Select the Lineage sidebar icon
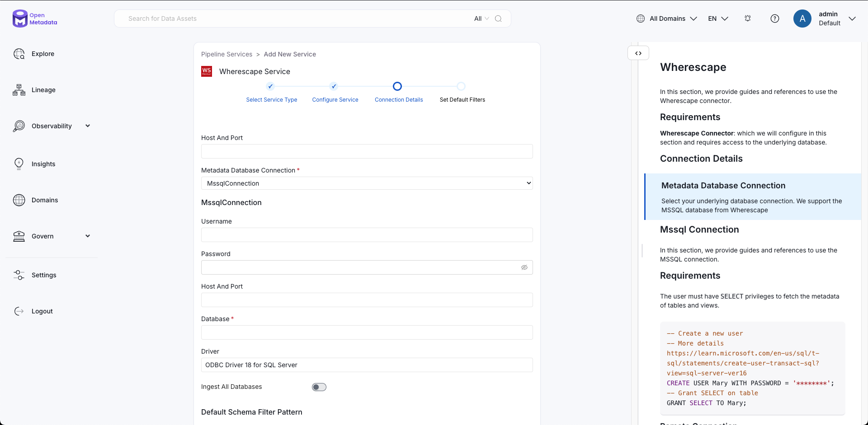 (19, 90)
